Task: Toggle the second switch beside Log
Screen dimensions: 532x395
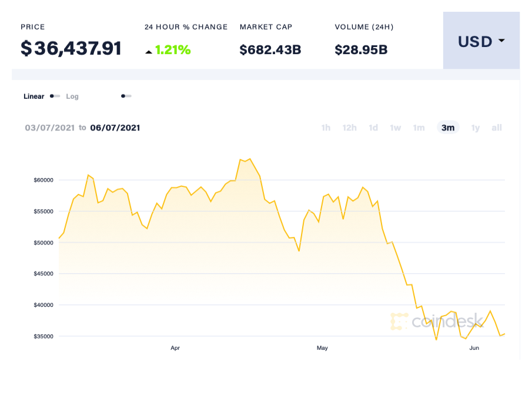Action: [126, 96]
